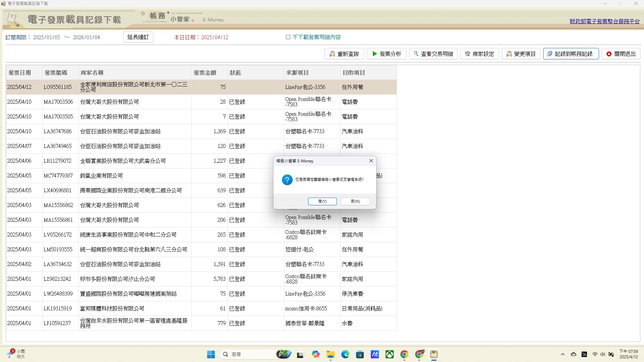
Task: Open Copilot from the taskbar
Action: pyautogui.click(x=315, y=354)
